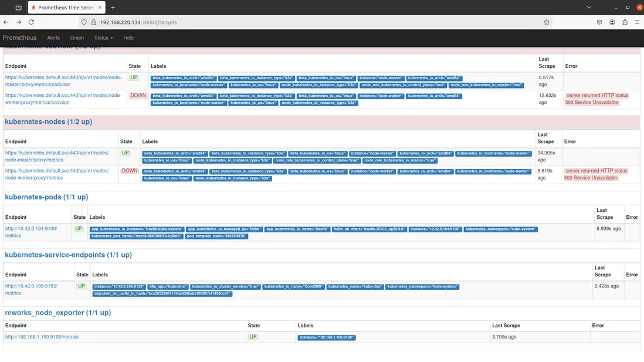Bookmark this page with the star icon

(546, 22)
